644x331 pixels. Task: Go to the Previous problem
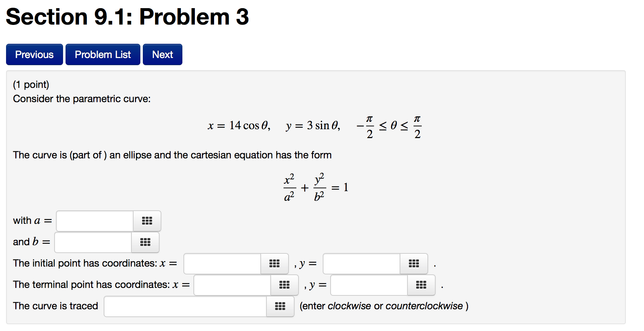[x=35, y=54]
